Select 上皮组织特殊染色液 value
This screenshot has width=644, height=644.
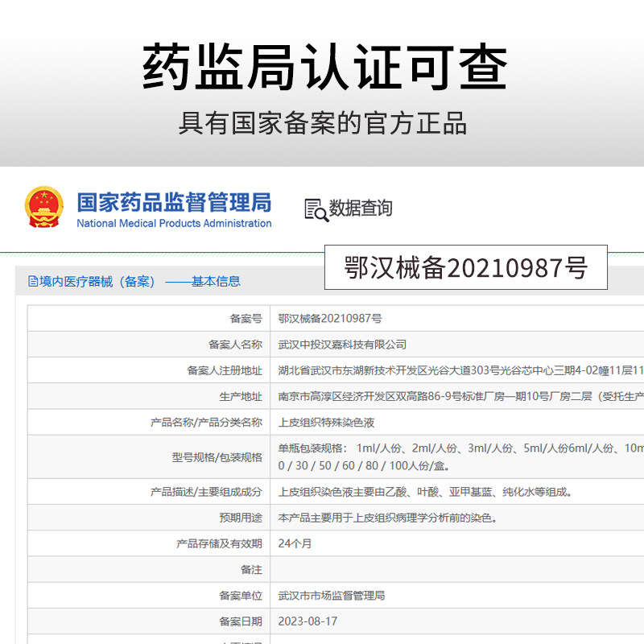pyautogui.click(x=326, y=422)
